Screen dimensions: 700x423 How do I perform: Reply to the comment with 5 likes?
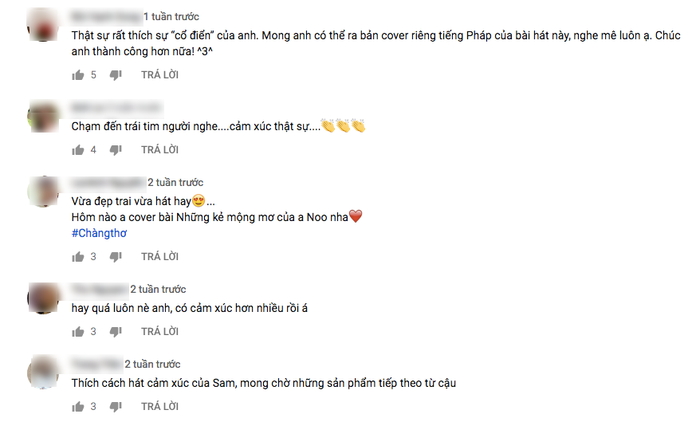(x=160, y=75)
